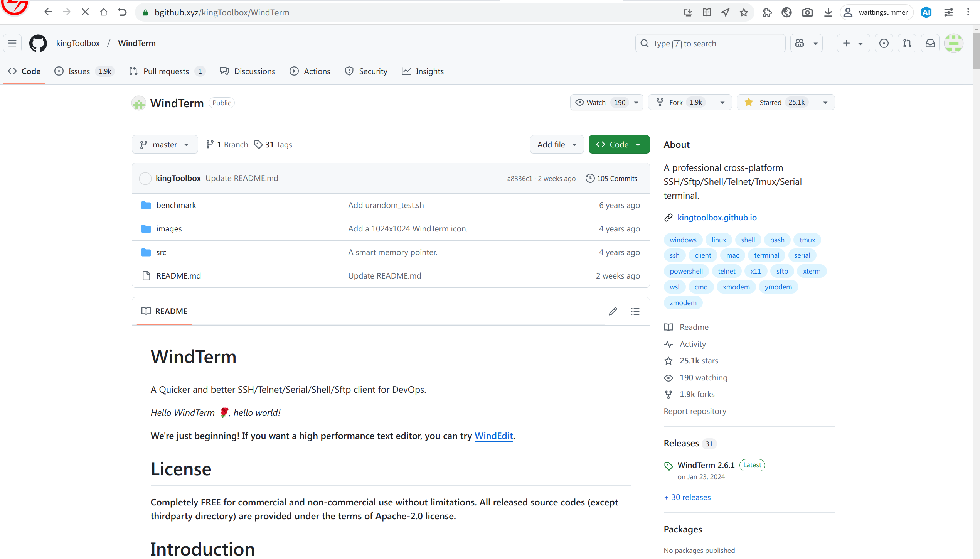Open the user avatar menu
Image resolution: width=980 pixels, height=559 pixels.
[x=954, y=43]
